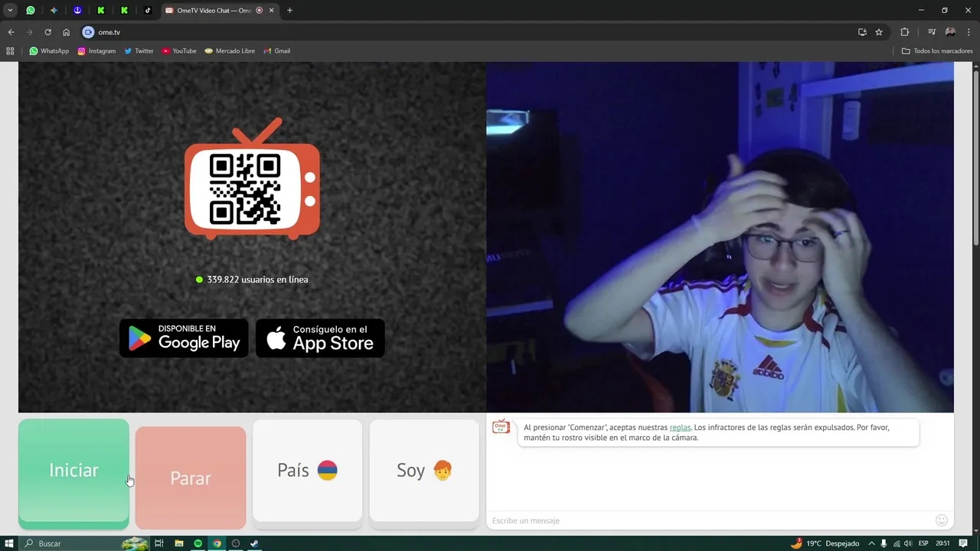This screenshot has width=980, height=551.
Task: Open the browser extensions puzzle icon
Action: point(904,32)
